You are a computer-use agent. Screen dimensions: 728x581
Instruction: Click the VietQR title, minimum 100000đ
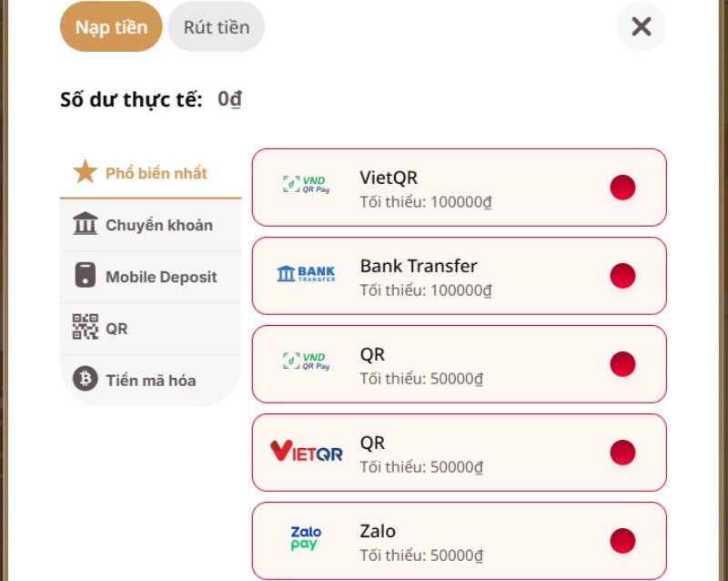(x=389, y=178)
